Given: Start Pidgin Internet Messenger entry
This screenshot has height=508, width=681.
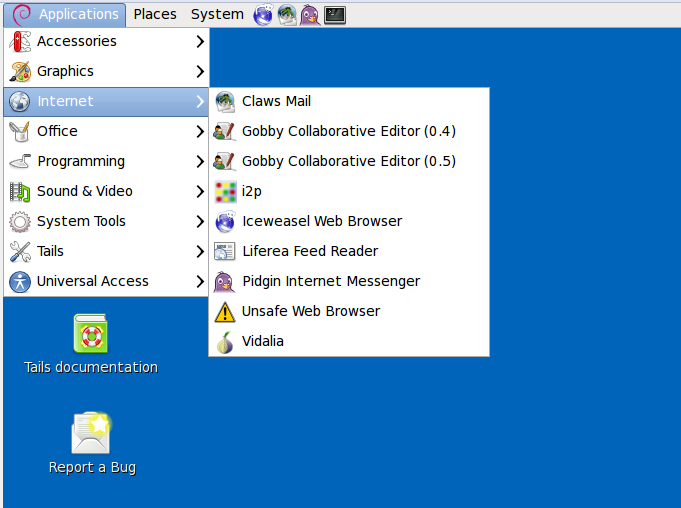Looking at the screenshot, I should (x=349, y=281).
